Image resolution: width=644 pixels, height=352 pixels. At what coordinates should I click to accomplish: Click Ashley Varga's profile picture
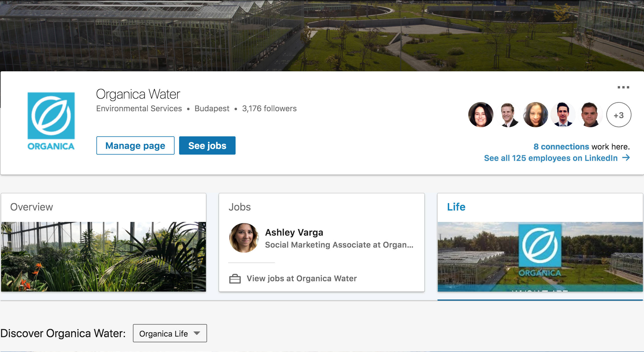click(x=244, y=238)
